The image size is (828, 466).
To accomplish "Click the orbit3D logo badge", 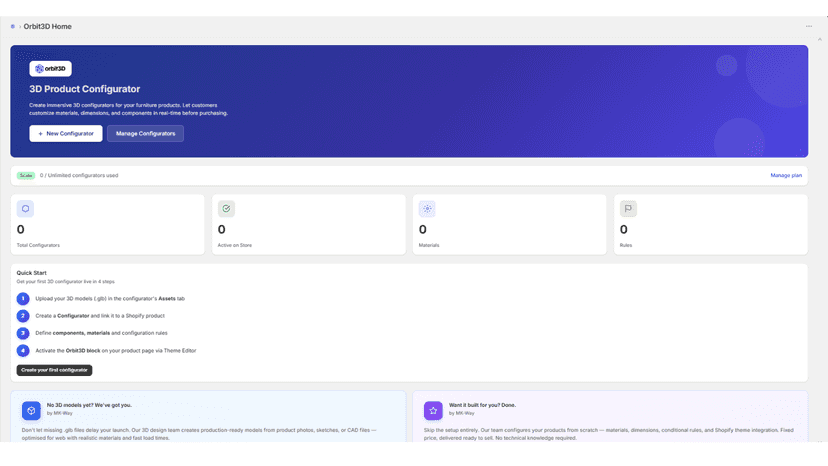I will pyautogui.click(x=51, y=69).
